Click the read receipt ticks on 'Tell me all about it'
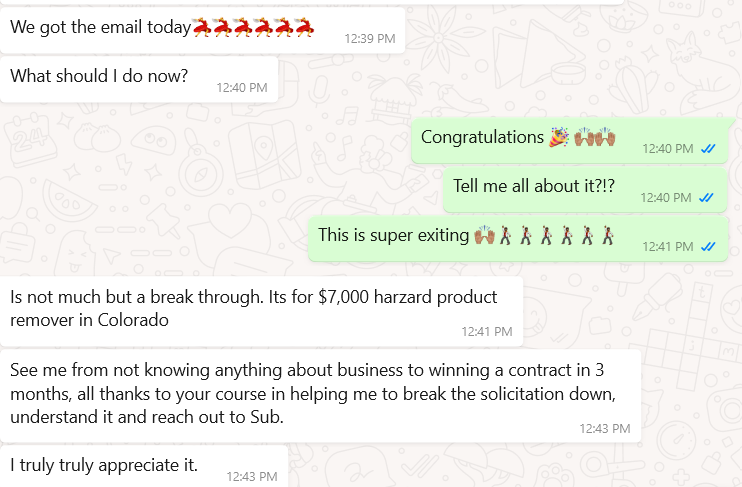Screen dimensions: 742x487 click(x=708, y=197)
